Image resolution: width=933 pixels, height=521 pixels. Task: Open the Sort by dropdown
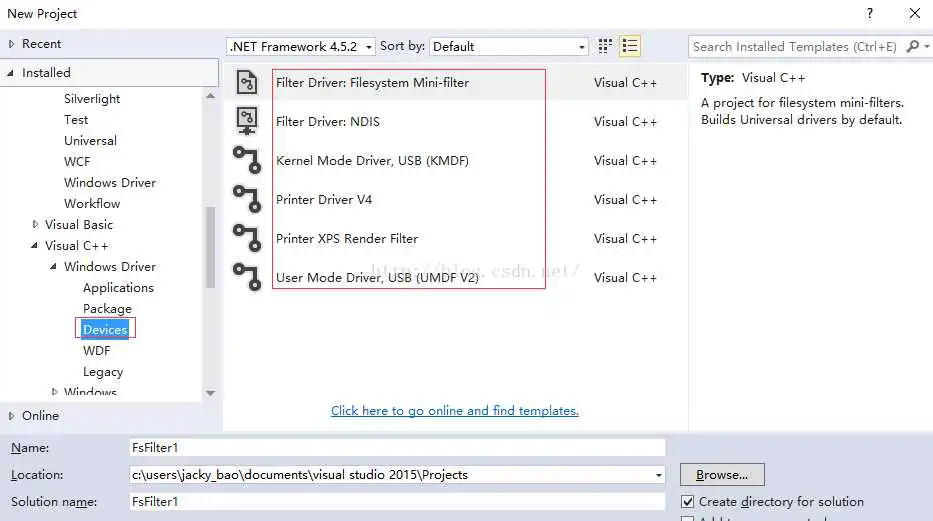pyautogui.click(x=509, y=46)
